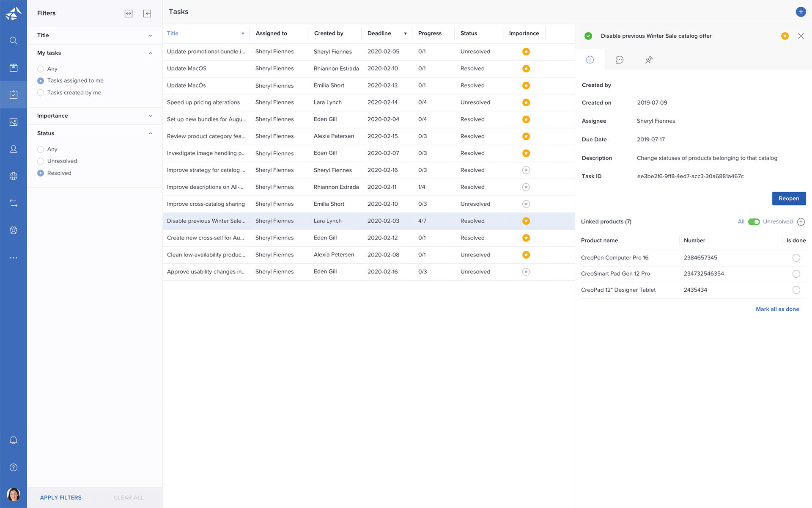812x508 pixels.
Task: Select Unresolved status filter
Action: coord(41,161)
